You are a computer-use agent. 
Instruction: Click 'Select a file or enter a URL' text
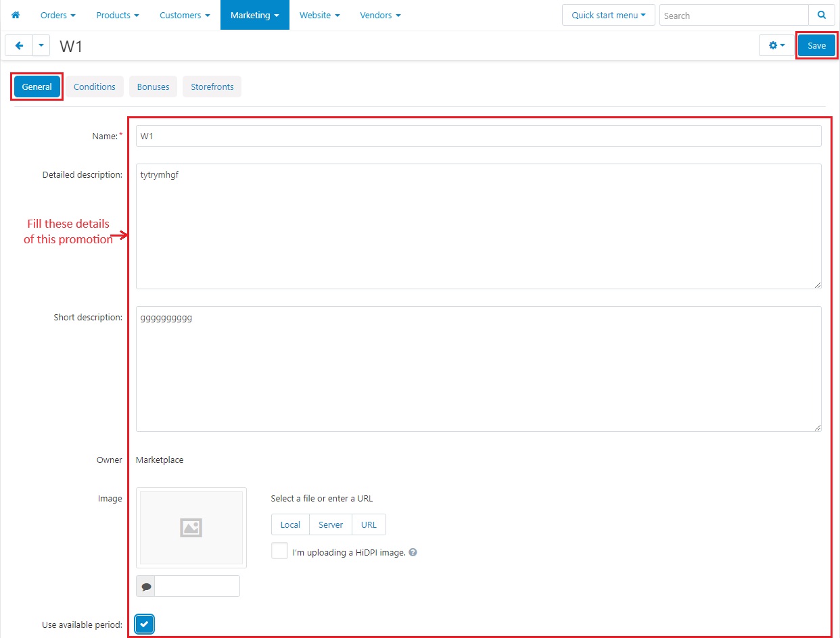(x=322, y=498)
